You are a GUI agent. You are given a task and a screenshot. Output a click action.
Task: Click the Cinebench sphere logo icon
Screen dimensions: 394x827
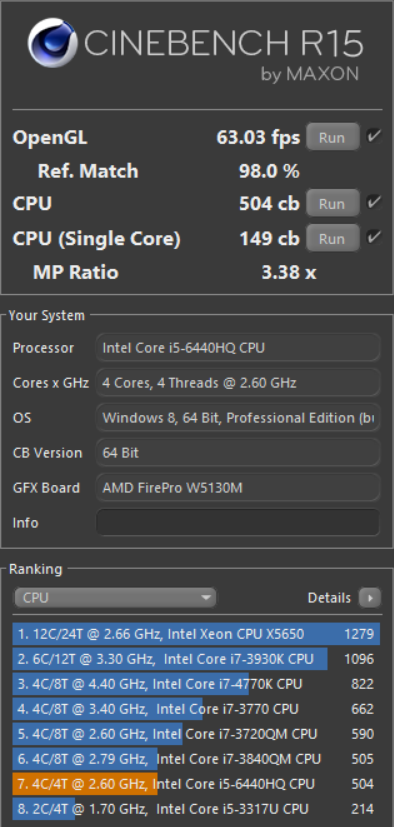52,43
